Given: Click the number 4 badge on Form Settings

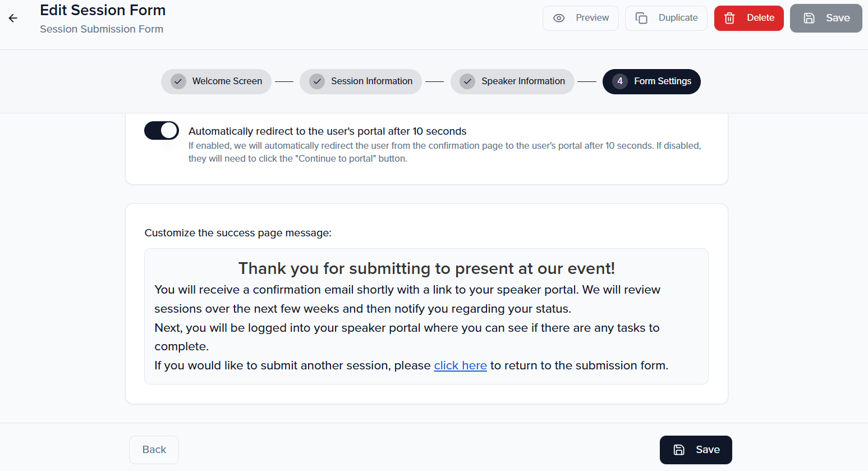Looking at the screenshot, I should pos(619,81).
